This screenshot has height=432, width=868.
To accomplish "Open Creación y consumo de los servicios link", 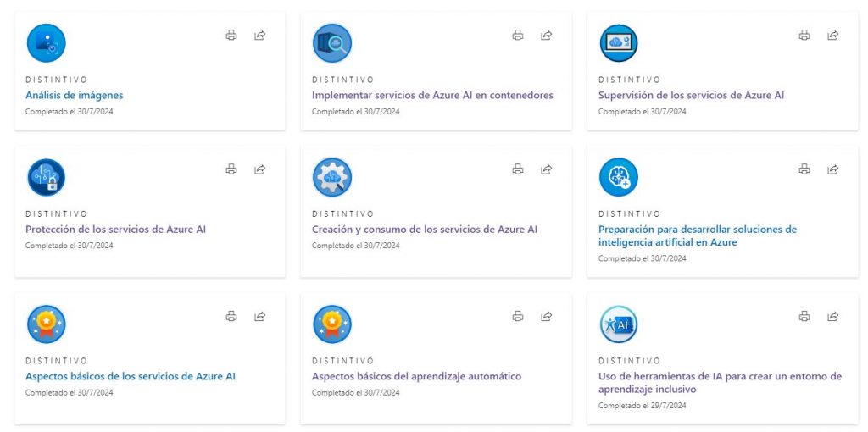I will point(425,229).
